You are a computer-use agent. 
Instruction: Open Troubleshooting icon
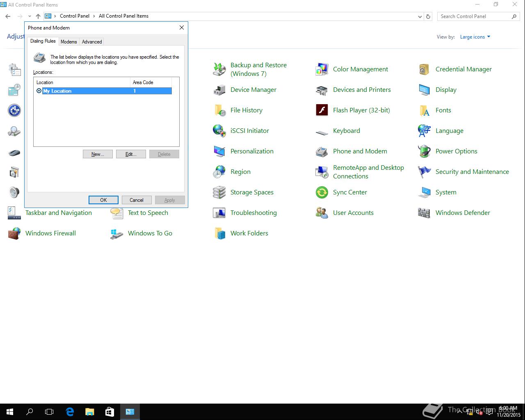[x=219, y=213]
